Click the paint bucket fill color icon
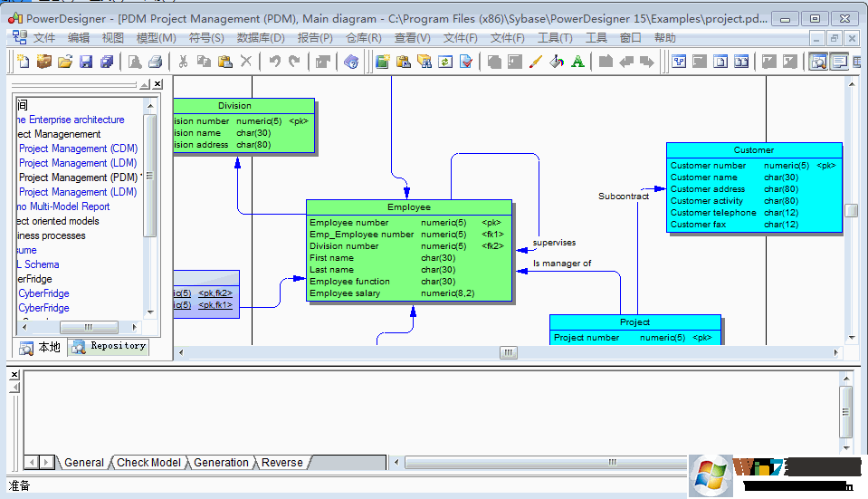 tap(557, 62)
